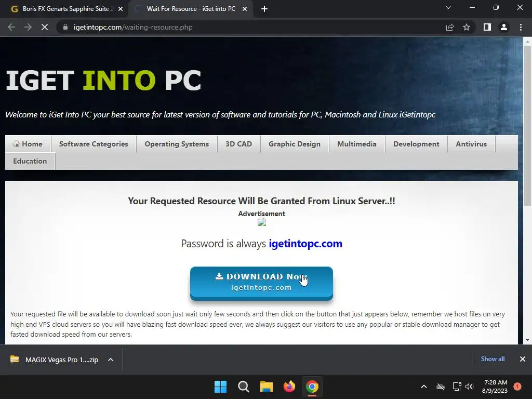Close the Wait For Resource tab

(245, 9)
